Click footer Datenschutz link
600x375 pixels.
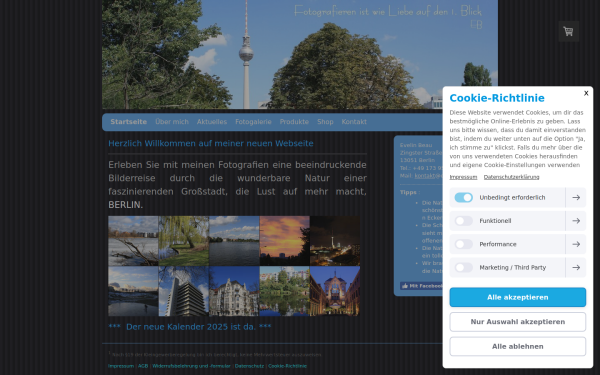point(249,366)
